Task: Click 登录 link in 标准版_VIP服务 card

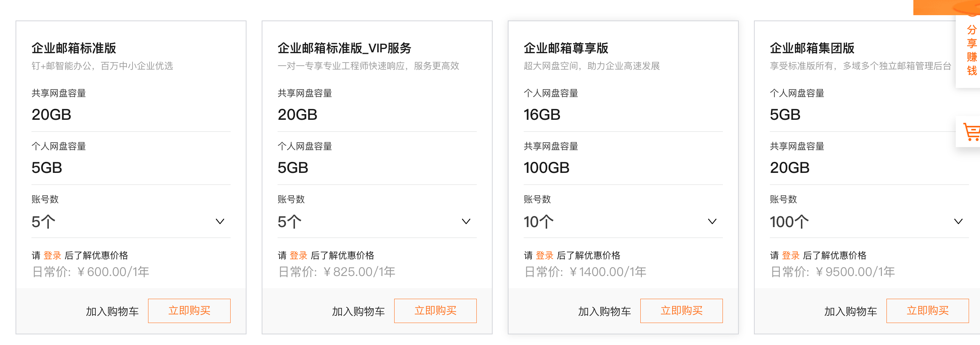Action: click(299, 256)
